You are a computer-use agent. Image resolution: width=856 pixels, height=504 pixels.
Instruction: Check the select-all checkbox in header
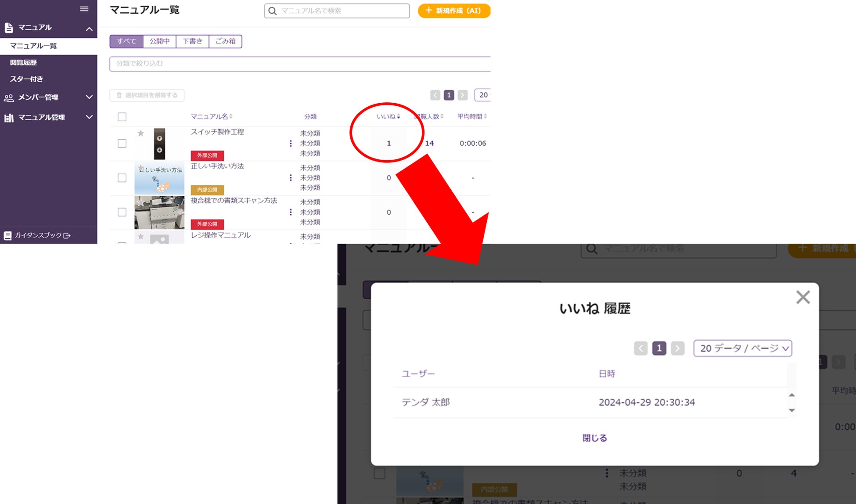pos(122,117)
